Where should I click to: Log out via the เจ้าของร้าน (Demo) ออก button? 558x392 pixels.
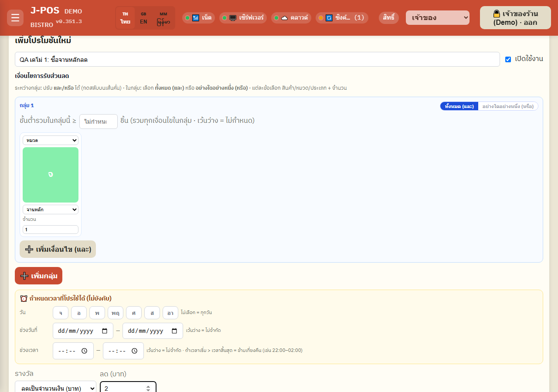(x=515, y=18)
